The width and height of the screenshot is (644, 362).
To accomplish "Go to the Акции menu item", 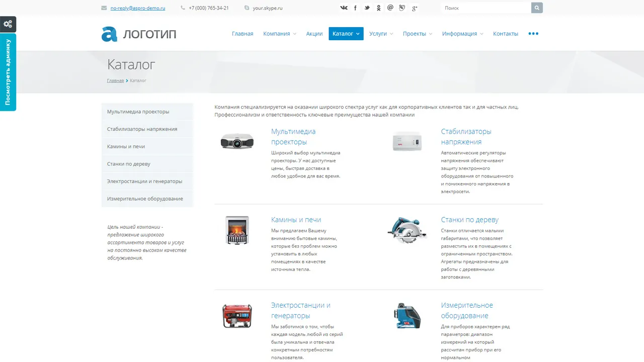I will (314, 34).
